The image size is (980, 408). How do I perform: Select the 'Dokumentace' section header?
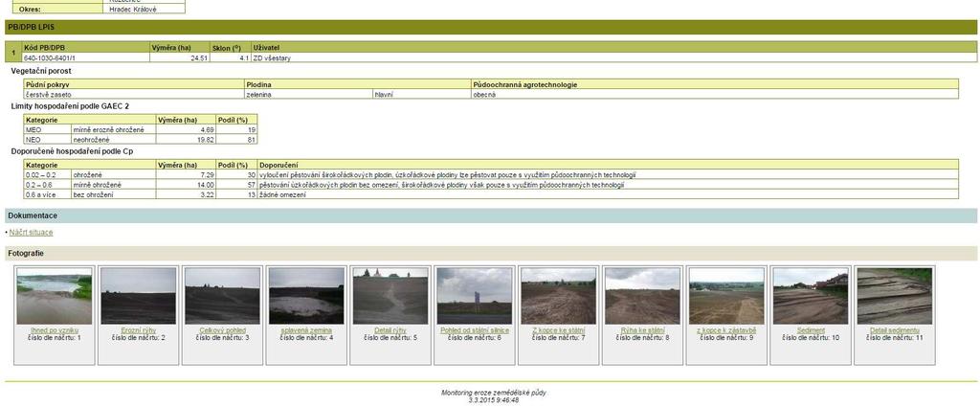pyautogui.click(x=491, y=215)
